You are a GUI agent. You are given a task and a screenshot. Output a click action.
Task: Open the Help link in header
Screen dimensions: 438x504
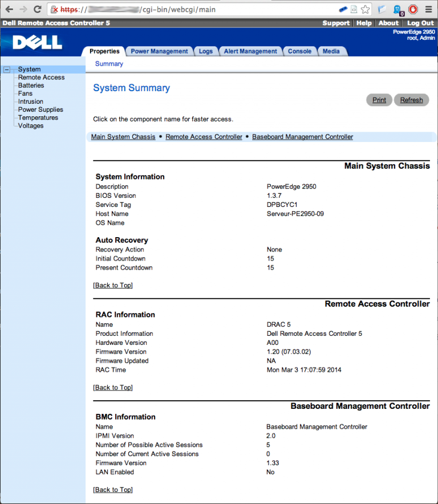[x=364, y=23]
